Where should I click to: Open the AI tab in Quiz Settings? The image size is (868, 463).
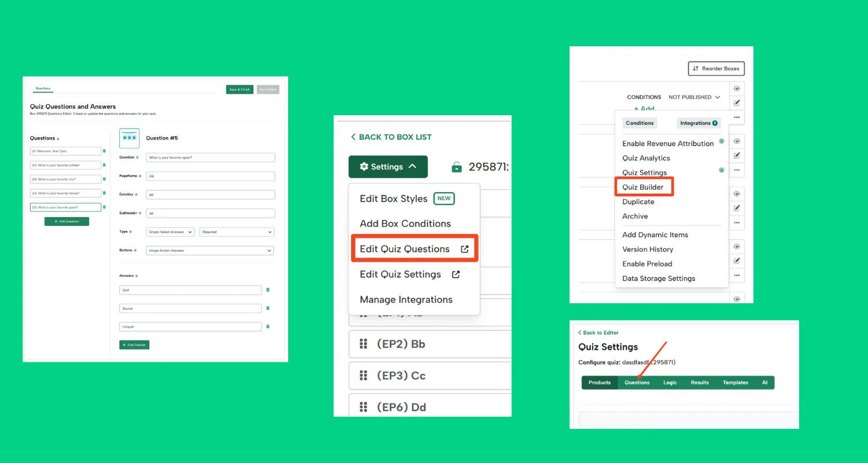[764, 383]
